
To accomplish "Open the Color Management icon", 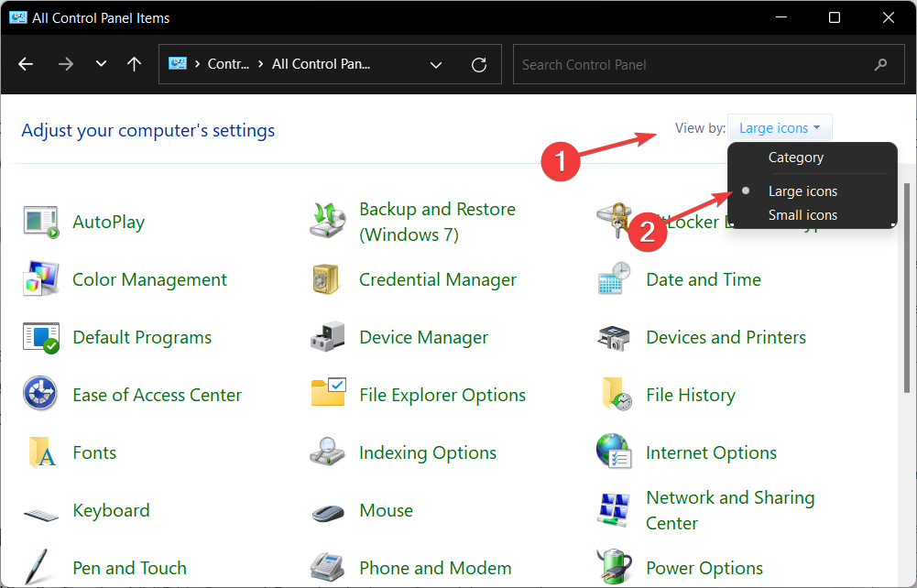I will (x=40, y=279).
